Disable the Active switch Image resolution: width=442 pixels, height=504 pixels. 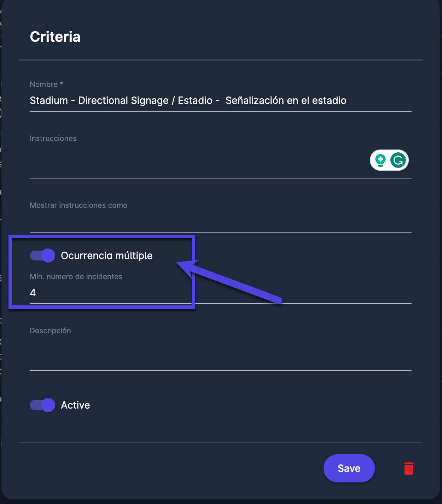tap(42, 405)
